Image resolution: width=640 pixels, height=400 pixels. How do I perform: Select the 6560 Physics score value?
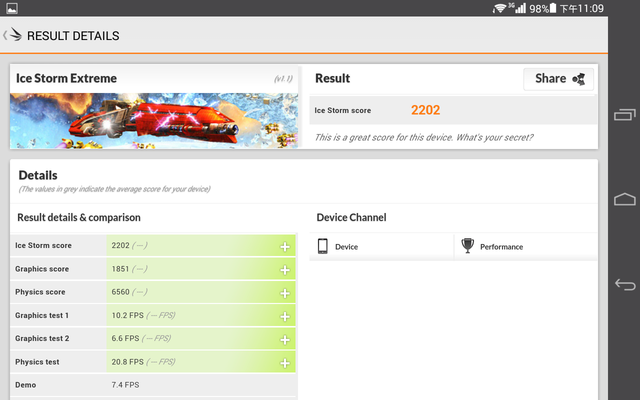point(120,292)
